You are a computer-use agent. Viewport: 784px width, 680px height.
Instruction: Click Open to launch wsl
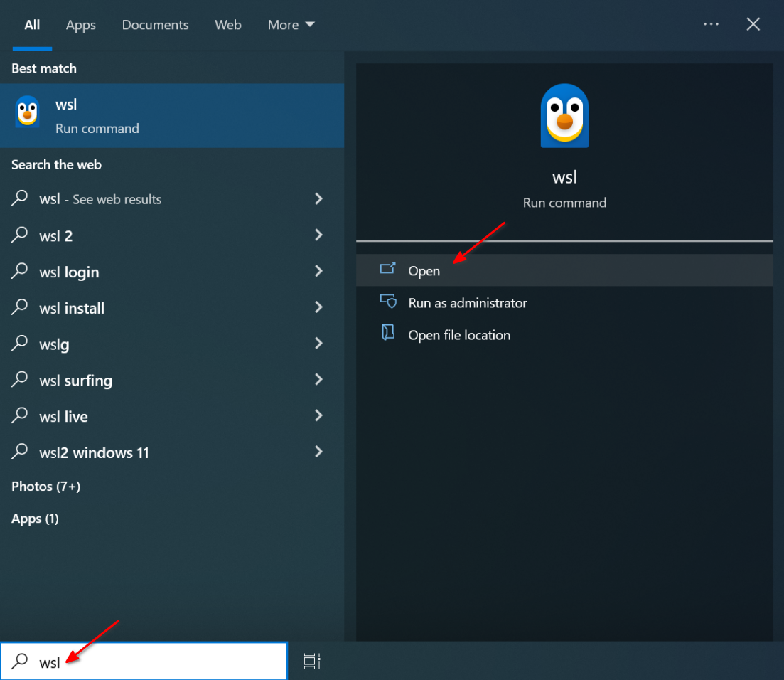click(x=564, y=270)
